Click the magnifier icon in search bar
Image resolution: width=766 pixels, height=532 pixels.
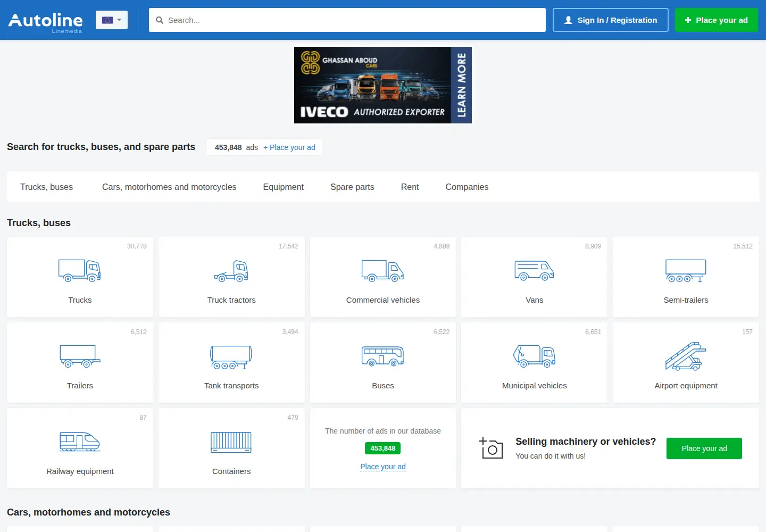coord(160,20)
